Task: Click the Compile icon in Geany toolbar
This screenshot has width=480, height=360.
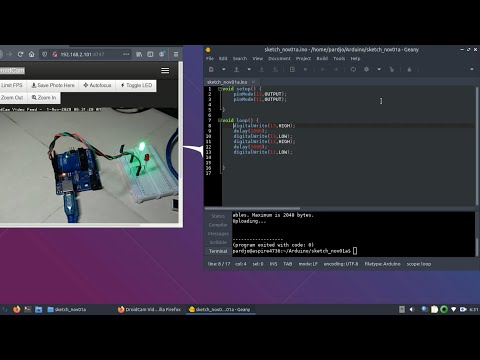Action: (353, 69)
